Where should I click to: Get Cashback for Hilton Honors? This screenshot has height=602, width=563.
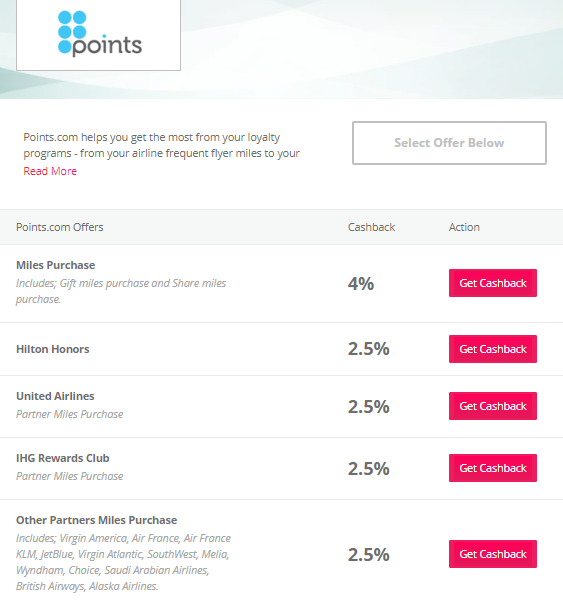coord(493,349)
